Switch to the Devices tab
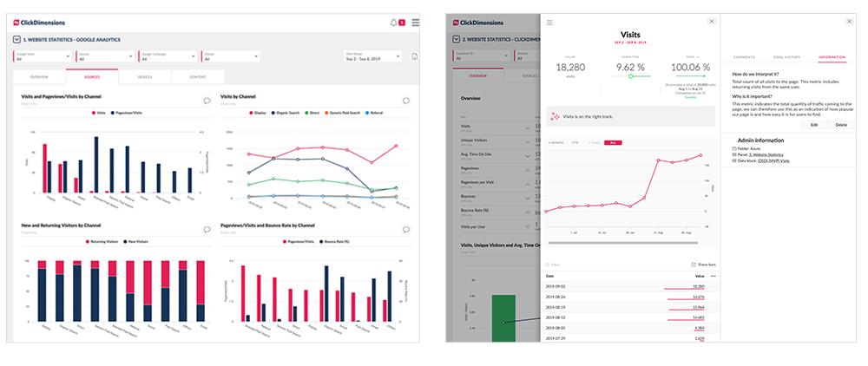 [145, 77]
